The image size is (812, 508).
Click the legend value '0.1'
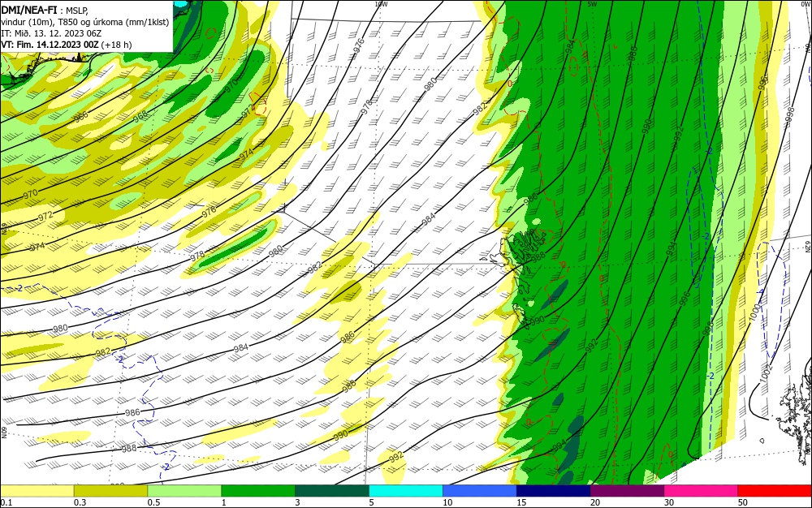pos(6,502)
